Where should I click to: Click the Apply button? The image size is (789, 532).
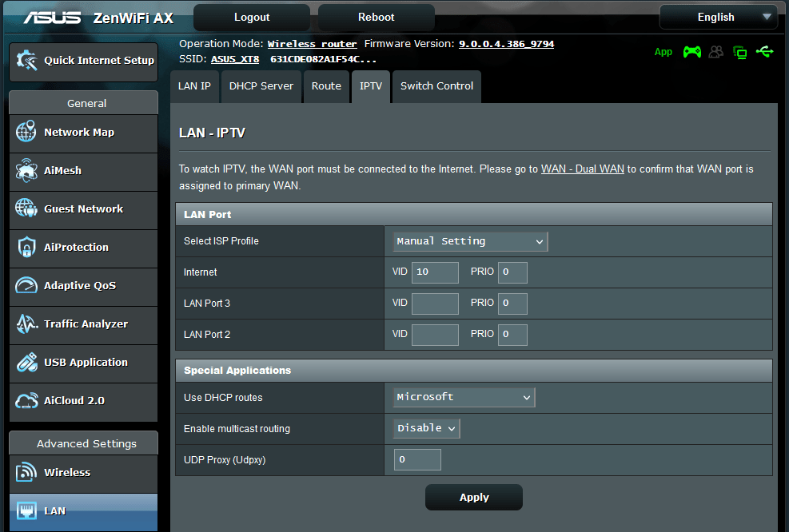coord(473,497)
